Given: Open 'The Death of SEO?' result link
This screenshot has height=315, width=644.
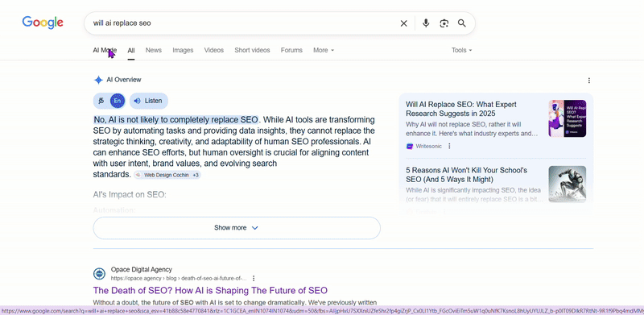Looking at the screenshot, I should click(210, 290).
